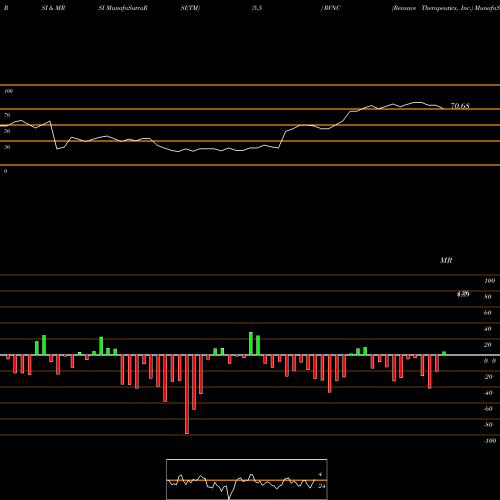The height and width of the screenshot is (500, 500).
Task: Select the RVNC ticker text in header
Action: 332,8
